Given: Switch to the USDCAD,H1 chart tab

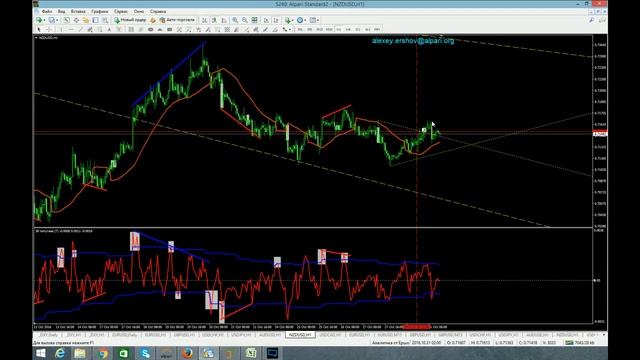Looking at the screenshot, I should [x=330, y=335].
